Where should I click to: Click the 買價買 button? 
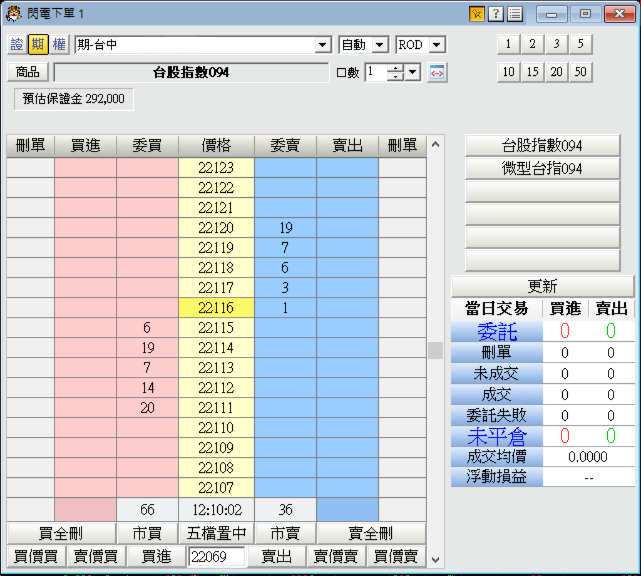pyautogui.click(x=36, y=556)
